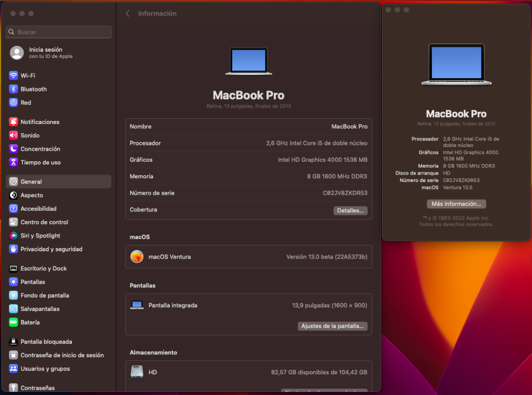The image size is (532, 395).
Task: Open Ajustes de la pantalla... button
Action: click(332, 326)
